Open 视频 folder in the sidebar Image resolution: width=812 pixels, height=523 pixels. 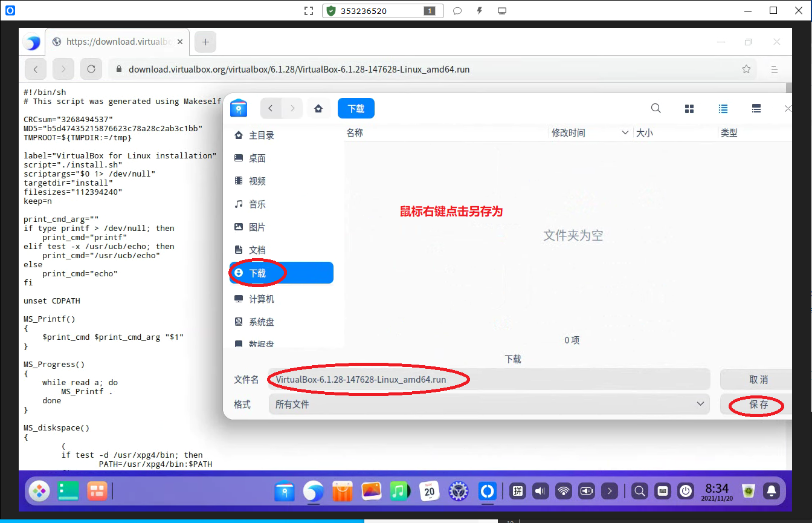[x=282, y=181]
